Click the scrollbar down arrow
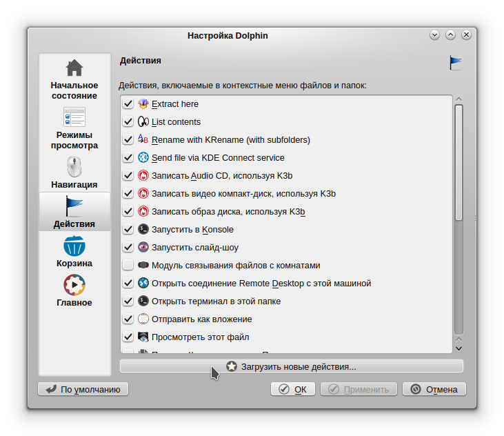The height and width of the screenshot is (436, 504). (458, 348)
